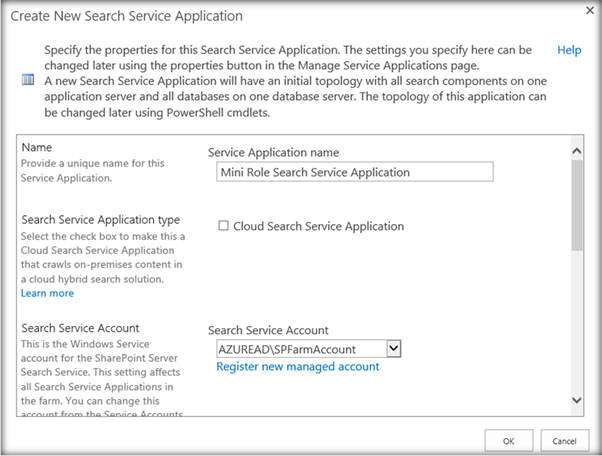Click the 'Search Service Application type' heading

tap(100, 219)
